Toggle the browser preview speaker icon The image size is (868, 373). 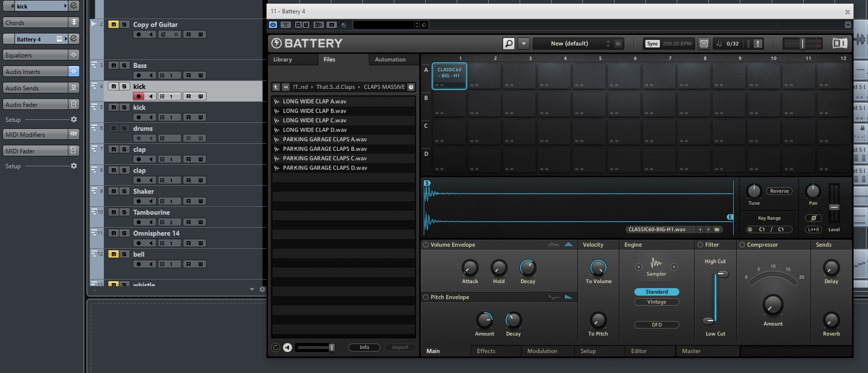coord(288,348)
